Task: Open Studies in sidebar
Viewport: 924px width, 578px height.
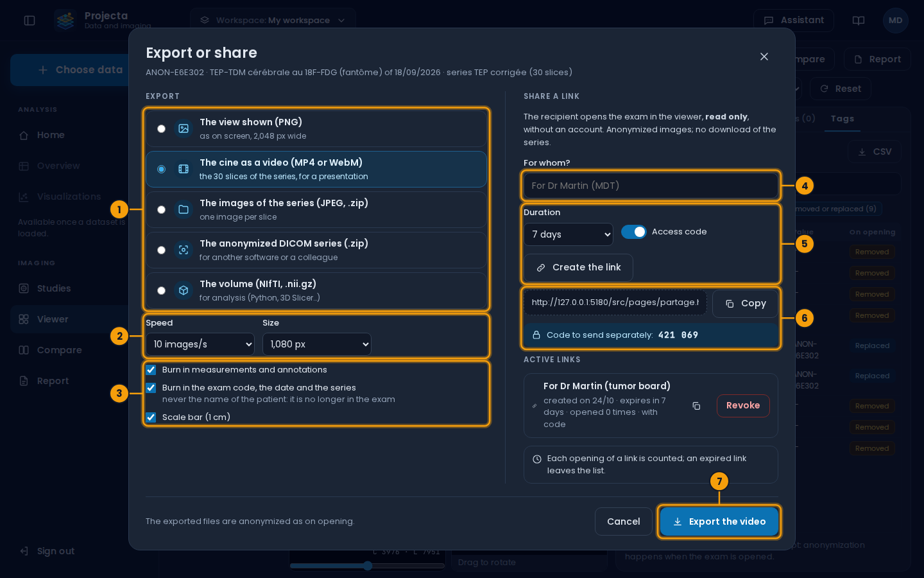Action: (x=71, y=288)
